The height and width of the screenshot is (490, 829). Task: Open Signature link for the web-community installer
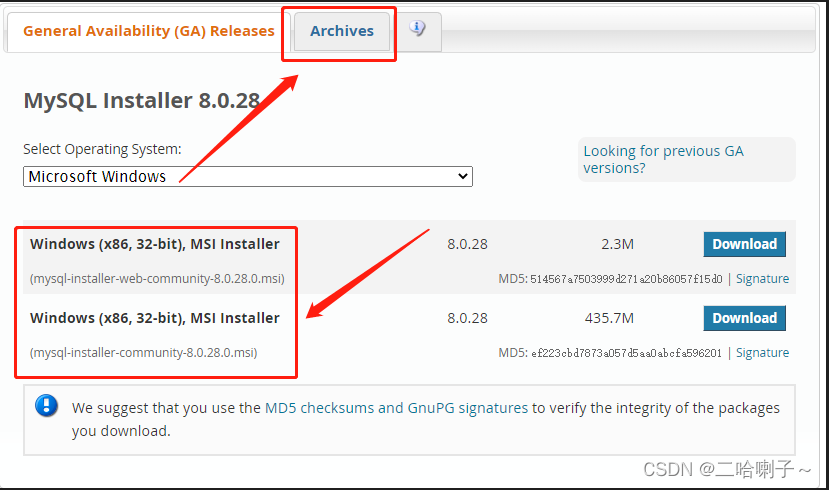762,279
